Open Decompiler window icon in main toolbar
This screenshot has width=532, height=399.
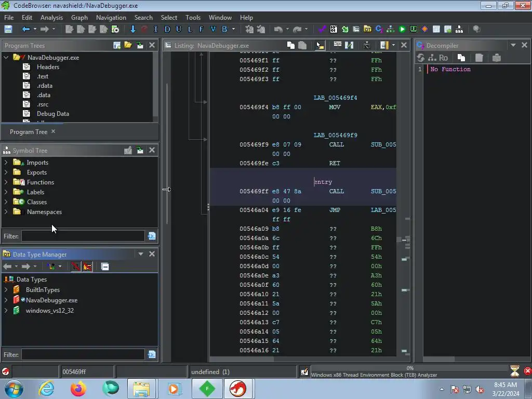pos(379,29)
